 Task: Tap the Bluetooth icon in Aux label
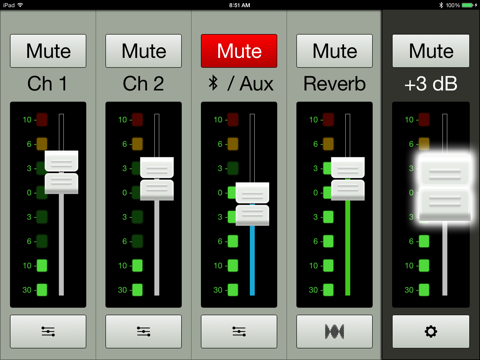coord(213,83)
